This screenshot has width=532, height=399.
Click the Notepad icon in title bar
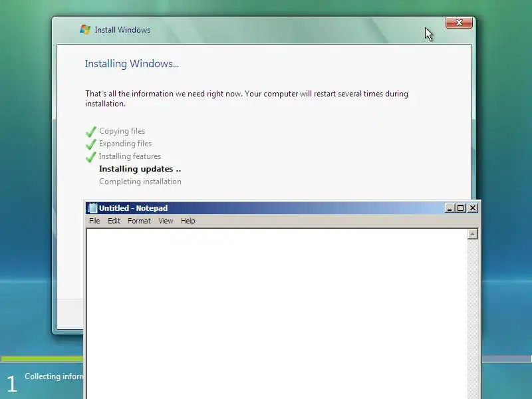[92, 208]
